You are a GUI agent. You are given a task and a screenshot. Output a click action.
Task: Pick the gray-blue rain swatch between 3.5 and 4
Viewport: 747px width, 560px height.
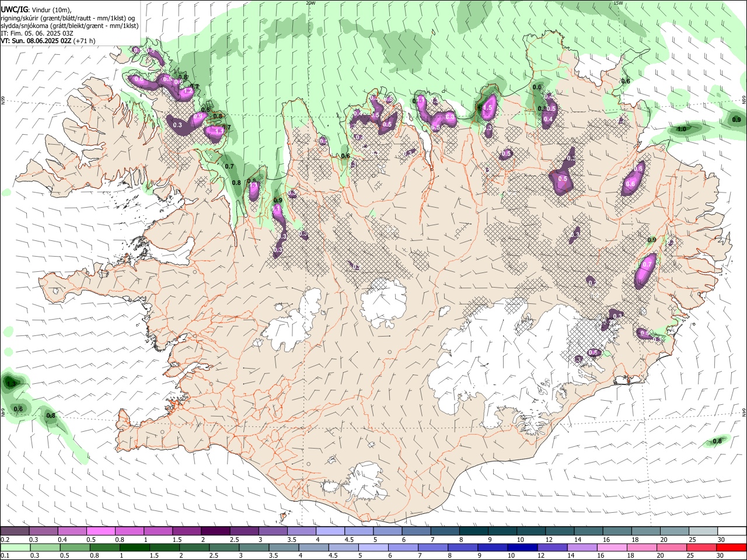pyautogui.click(x=283, y=548)
